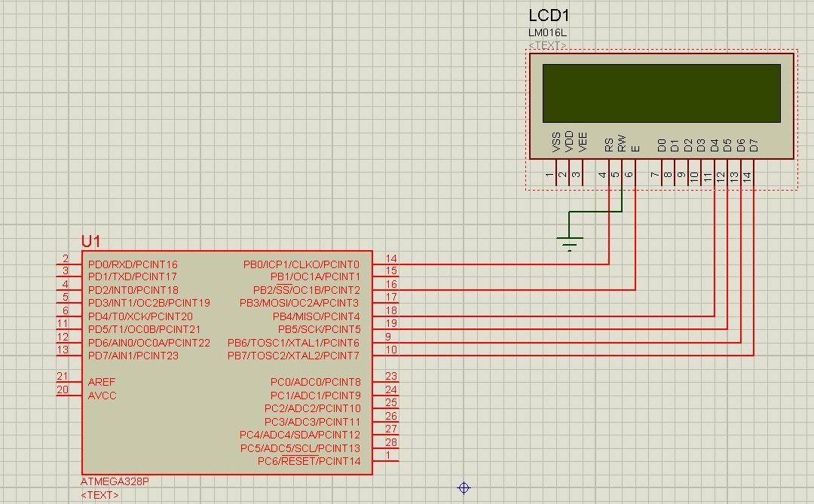Viewport: 814px width, 504px height.
Task: Select pin number 14 beside PB0
Action: point(391,258)
